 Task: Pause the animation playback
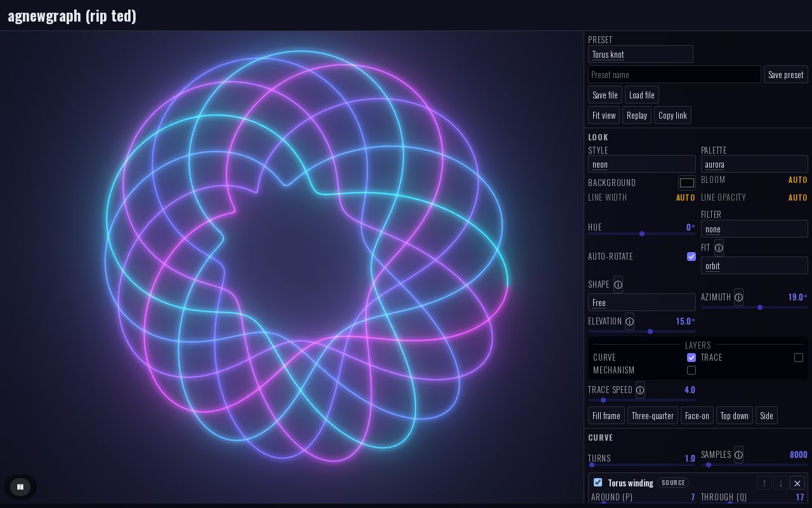click(x=20, y=487)
